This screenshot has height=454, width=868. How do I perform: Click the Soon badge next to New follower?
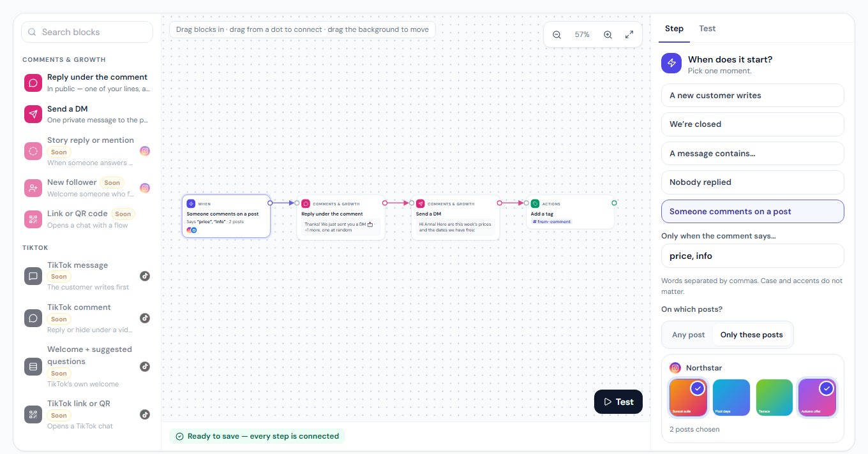point(112,182)
